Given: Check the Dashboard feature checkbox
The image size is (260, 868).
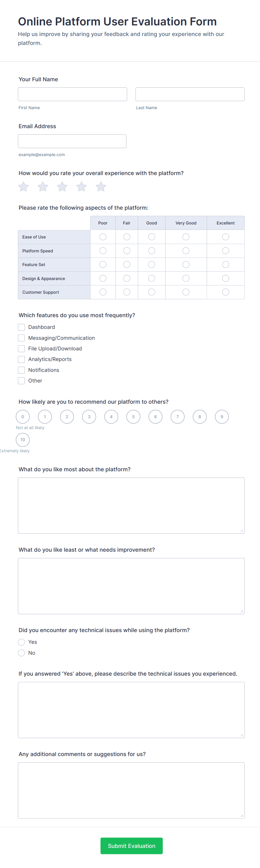Looking at the screenshot, I should [x=21, y=327].
